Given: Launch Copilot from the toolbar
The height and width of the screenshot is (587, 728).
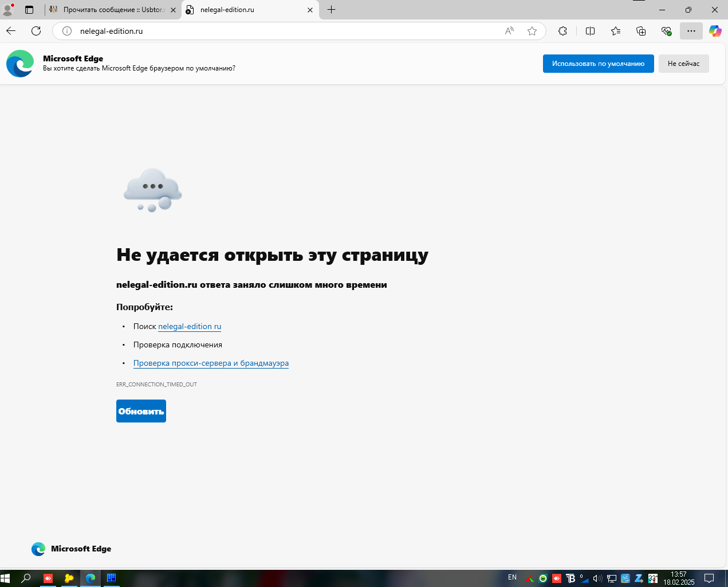Looking at the screenshot, I should (715, 31).
